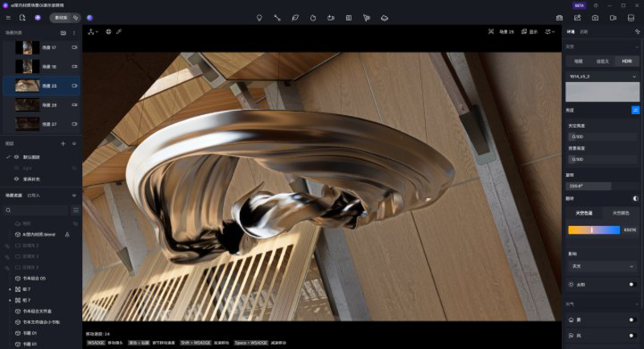The height and width of the screenshot is (349, 644).
Task: Select the 场景 26 thumbnail
Action: point(27,105)
